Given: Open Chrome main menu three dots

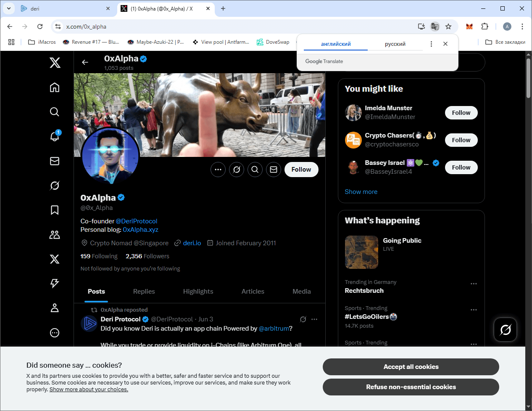Looking at the screenshot, I should tap(522, 27).
